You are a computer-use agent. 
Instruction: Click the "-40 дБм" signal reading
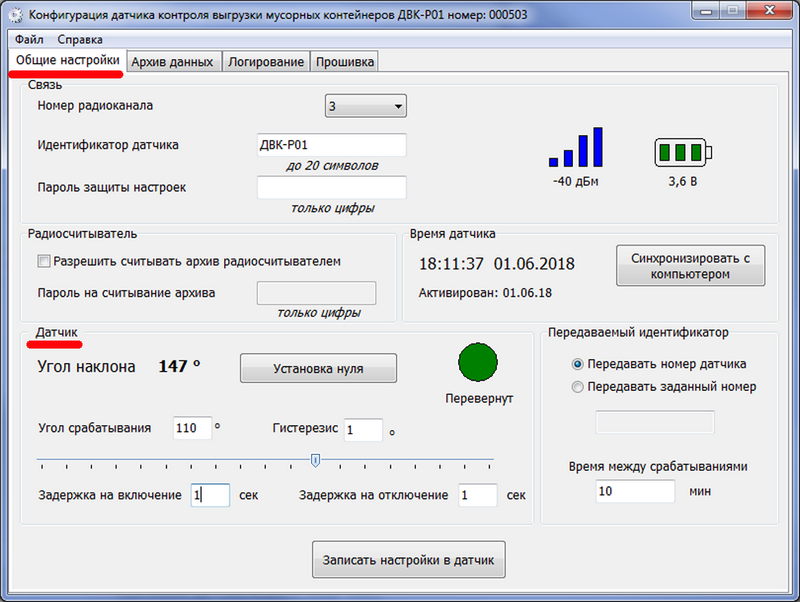tap(576, 182)
